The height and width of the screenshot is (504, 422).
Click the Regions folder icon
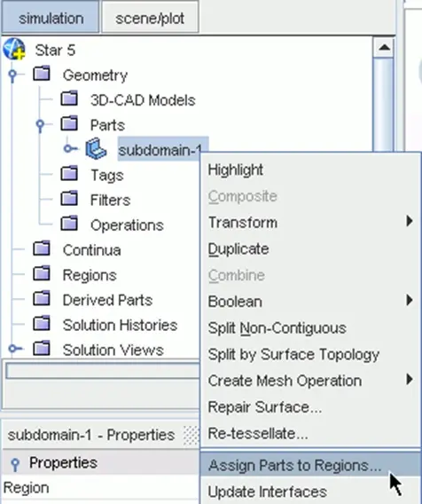click(x=42, y=274)
